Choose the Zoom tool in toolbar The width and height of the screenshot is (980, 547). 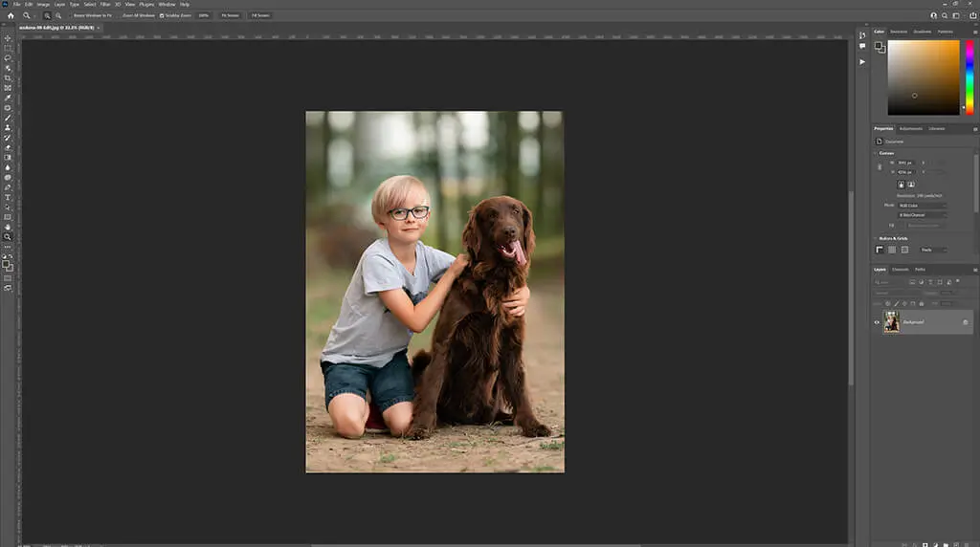click(x=8, y=236)
